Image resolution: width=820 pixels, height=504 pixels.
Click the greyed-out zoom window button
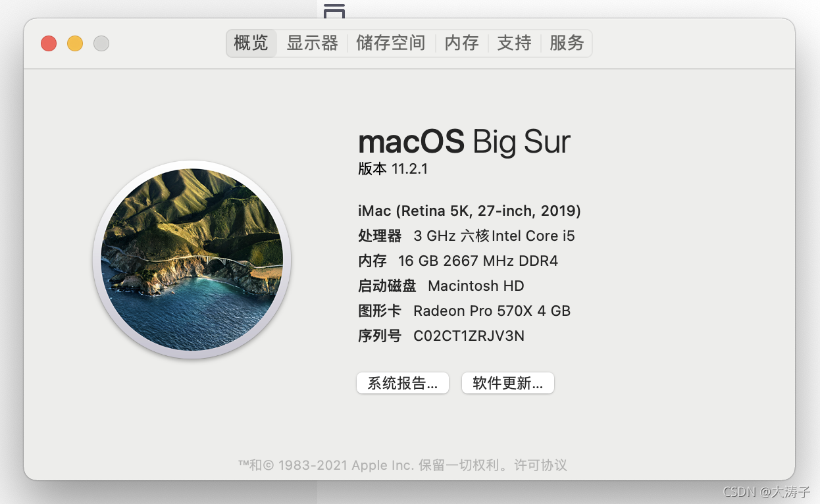(101, 43)
